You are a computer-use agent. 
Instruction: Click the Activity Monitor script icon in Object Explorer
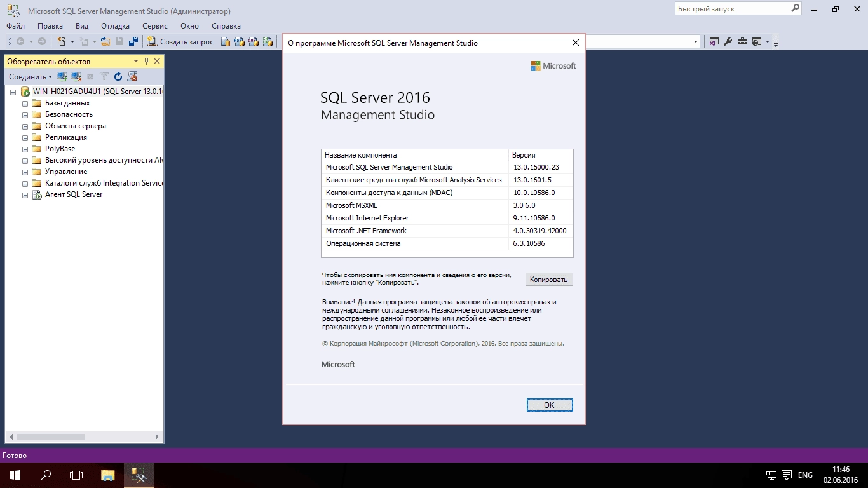132,76
